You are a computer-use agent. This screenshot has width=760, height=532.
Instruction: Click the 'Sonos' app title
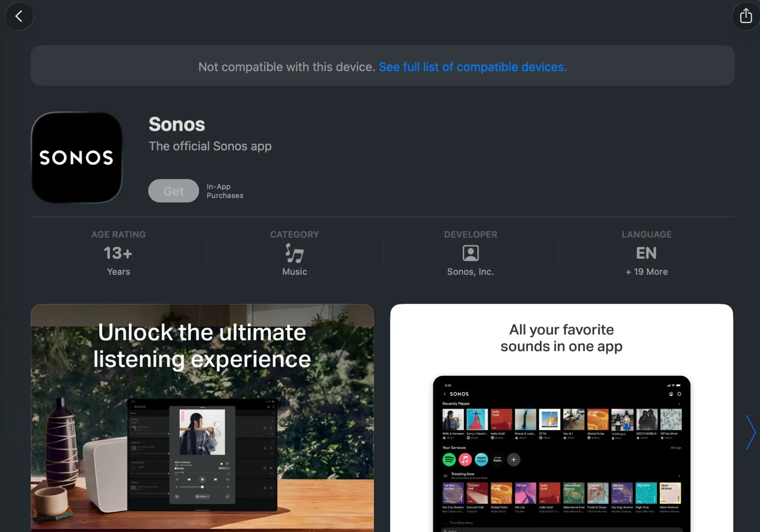[177, 124]
